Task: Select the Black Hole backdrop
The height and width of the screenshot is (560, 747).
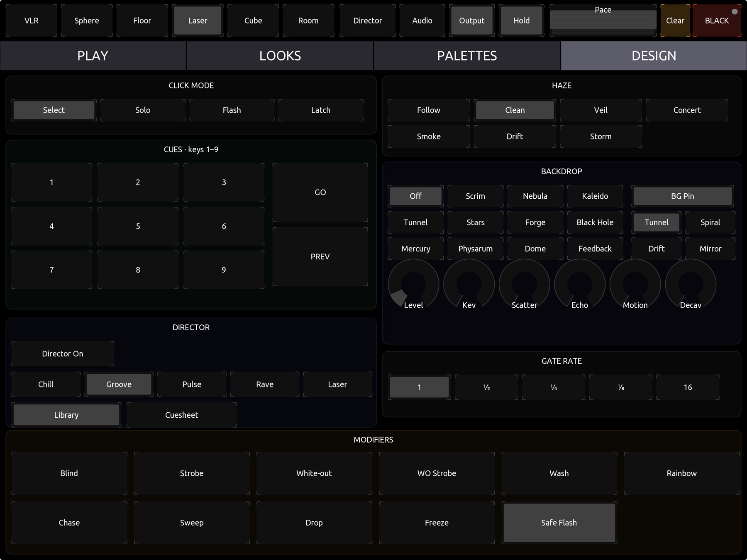Action: point(595,222)
